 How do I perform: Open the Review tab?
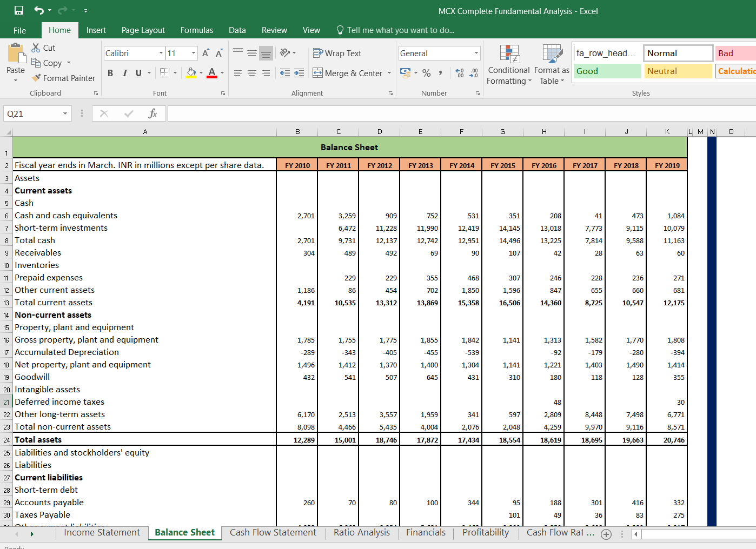click(x=274, y=30)
